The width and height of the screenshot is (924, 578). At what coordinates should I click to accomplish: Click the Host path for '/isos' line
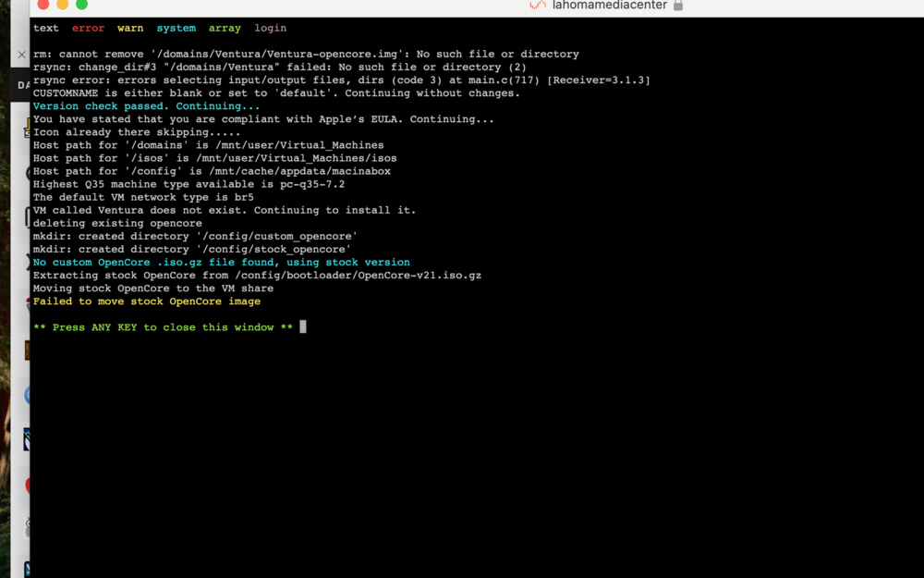(x=215, y=158)
